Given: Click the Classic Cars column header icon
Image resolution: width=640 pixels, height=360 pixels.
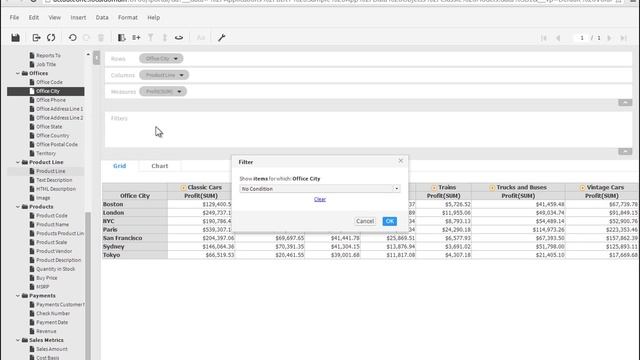Looking at the screenshot, I should [183, 188].
